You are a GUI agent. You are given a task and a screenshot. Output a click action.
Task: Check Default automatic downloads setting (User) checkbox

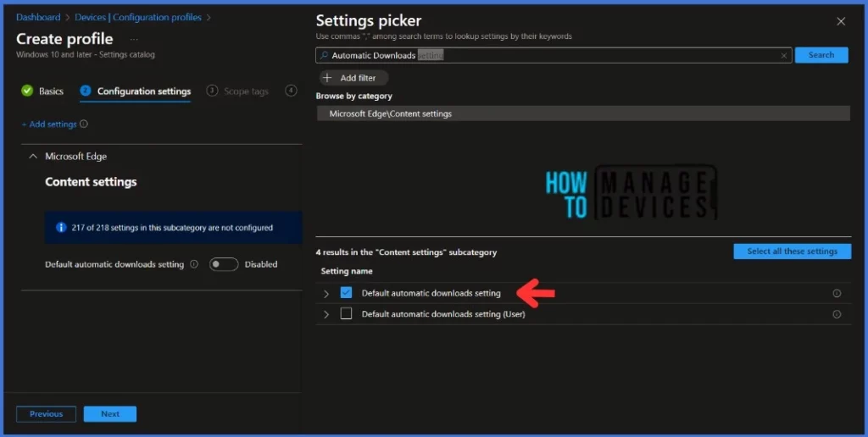(346, 313)
